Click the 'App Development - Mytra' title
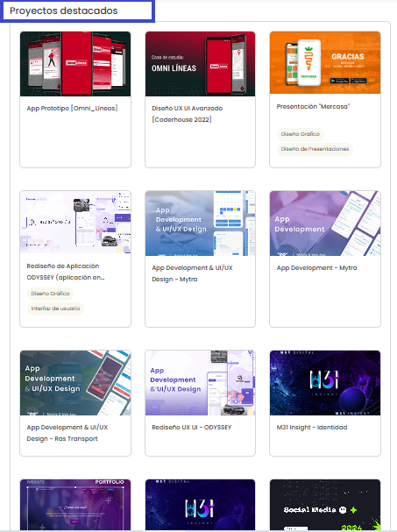This screenshot has width=397, height=532. (317, 267)
